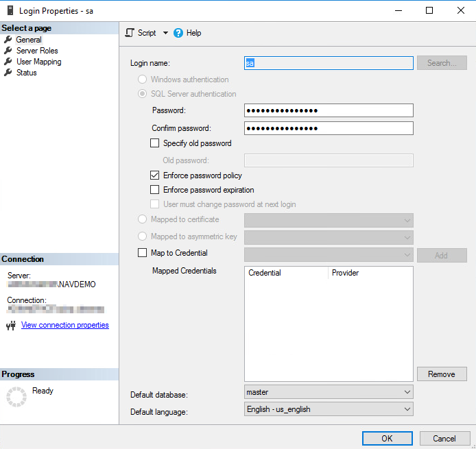This screenshot has height=449, width=476.
Task: Click the Script toolbar icon
Action: coord(130,33)
